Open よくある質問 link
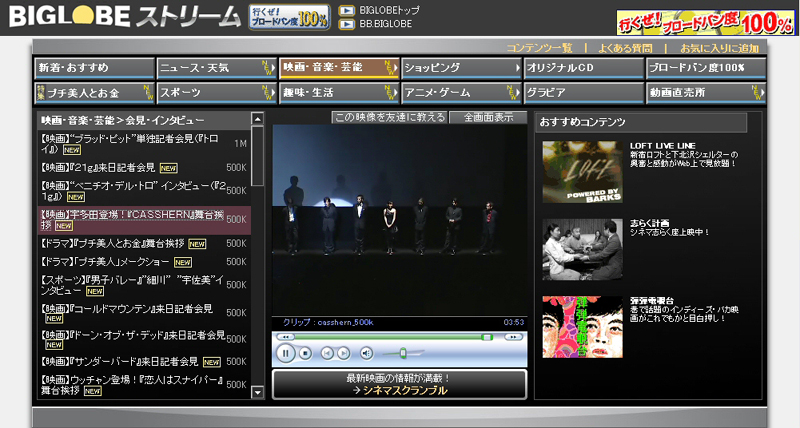Image resolution: width=800 pixels, height=428 pixels. [625, 48]
